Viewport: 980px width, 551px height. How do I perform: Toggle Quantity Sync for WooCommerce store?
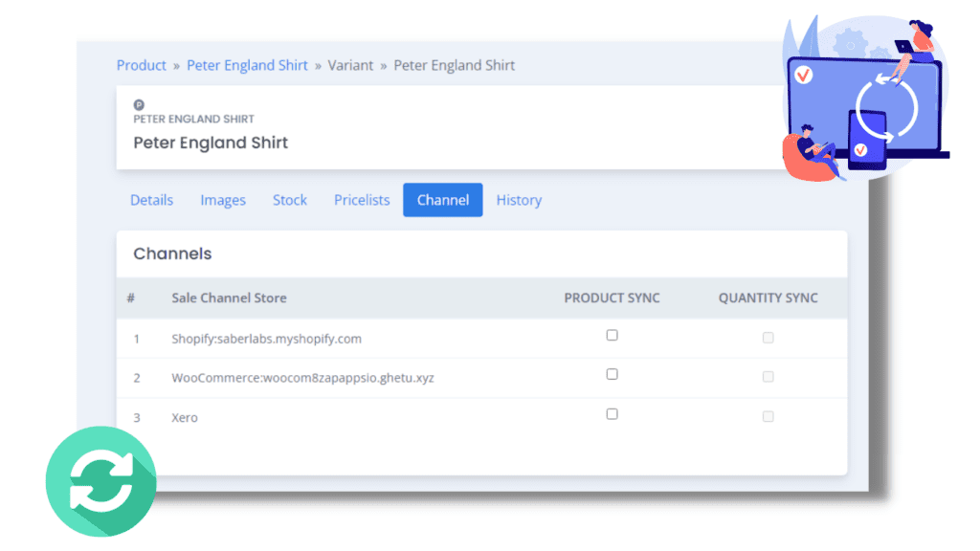768,377
